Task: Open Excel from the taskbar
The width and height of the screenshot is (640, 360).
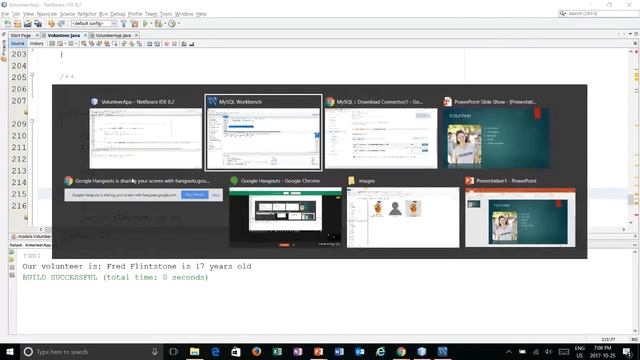Action: coord(277,352)
